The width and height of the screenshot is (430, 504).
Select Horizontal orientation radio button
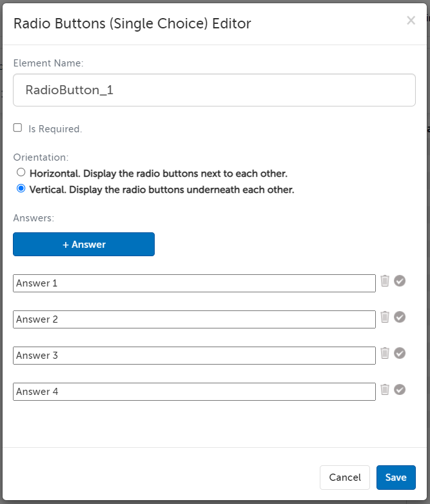[21, 173]
